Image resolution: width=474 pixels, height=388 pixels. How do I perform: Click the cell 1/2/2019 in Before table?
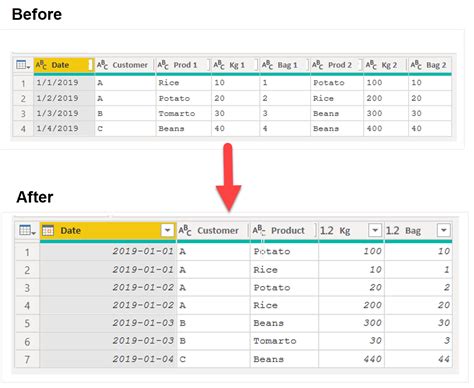[x=64, y=98]
